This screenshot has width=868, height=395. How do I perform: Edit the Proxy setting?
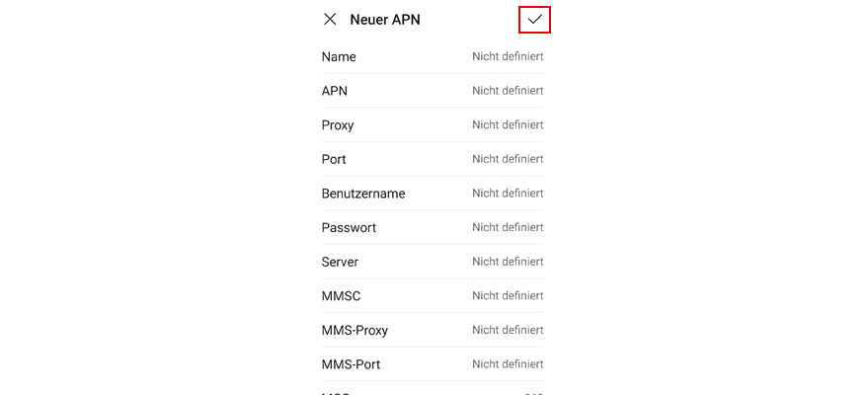(x=338, y=125)
